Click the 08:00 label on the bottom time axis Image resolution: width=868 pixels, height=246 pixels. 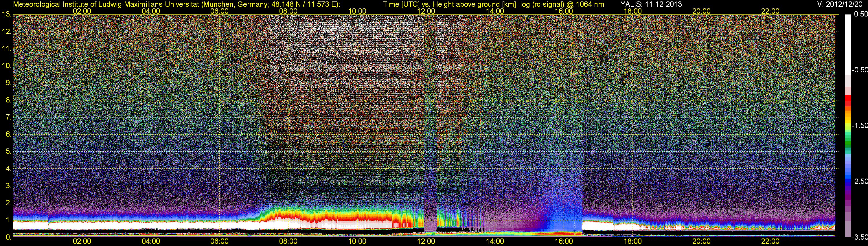288,241
